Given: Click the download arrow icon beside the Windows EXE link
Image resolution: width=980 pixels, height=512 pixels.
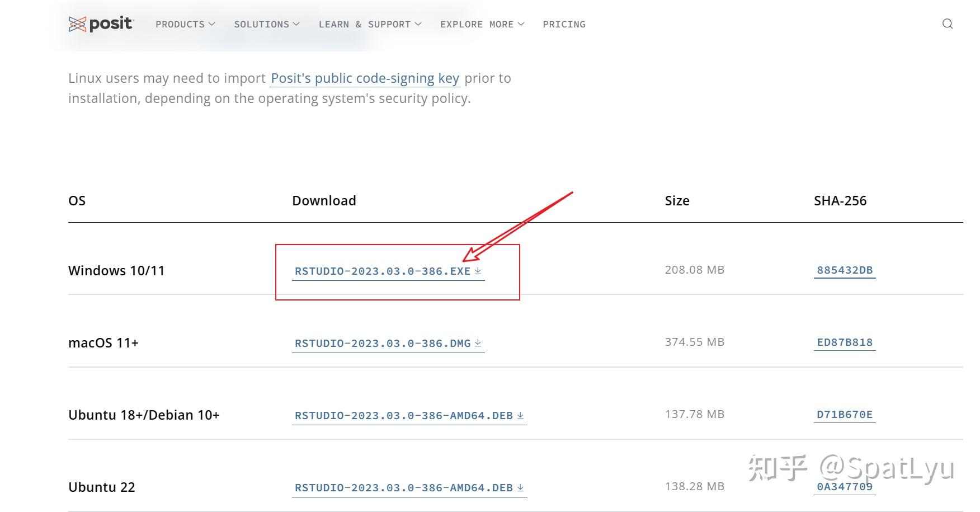Looking at the screenshot, I should tap(478, 271).
